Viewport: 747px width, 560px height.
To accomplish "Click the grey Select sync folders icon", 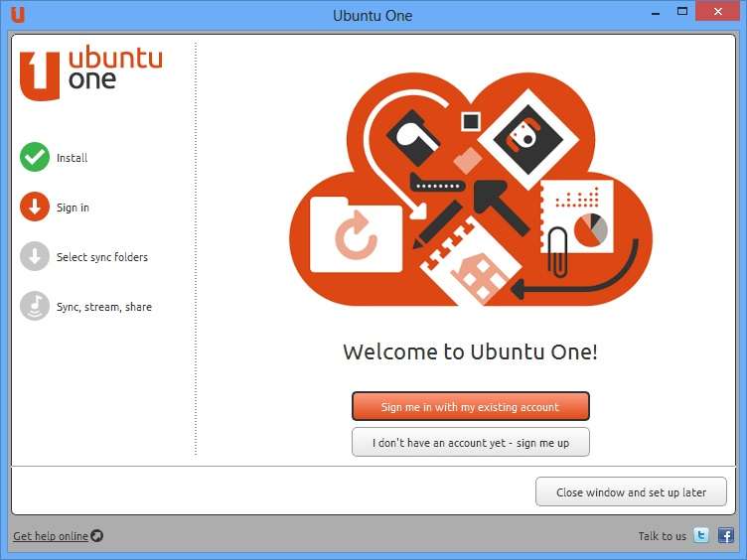I will tap(35, 256).
